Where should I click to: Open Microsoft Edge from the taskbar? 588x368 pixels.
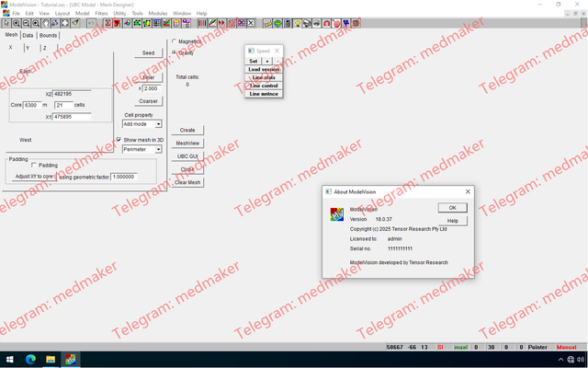(30, 360)
